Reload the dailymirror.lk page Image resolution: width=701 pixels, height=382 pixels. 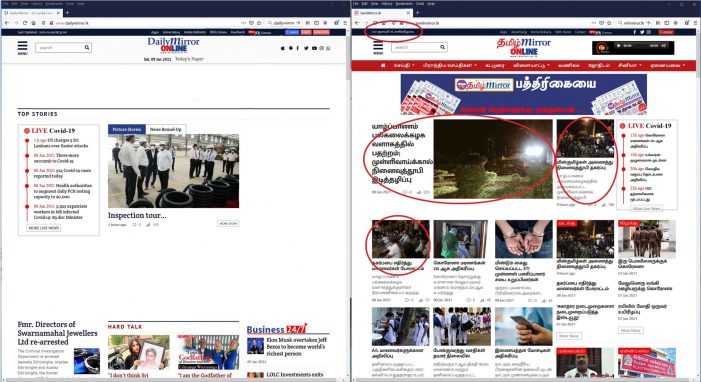tap(25, 23)
